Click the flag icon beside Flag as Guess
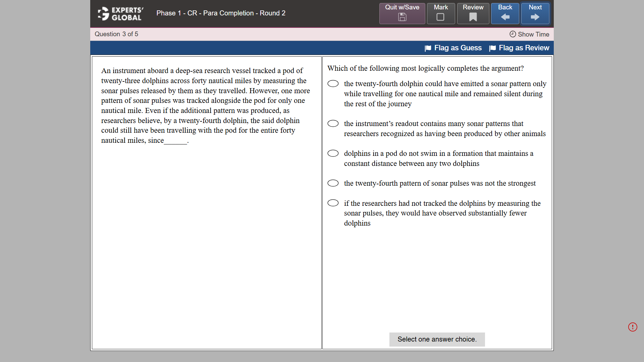This screenshot has height=362, width=644. [x=428, y=48]
